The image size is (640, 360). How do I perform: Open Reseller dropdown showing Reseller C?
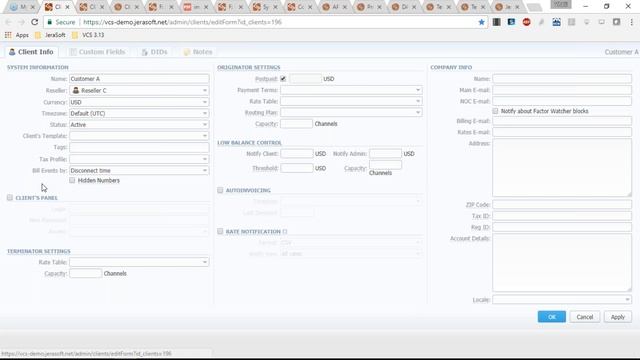[139, 90]
